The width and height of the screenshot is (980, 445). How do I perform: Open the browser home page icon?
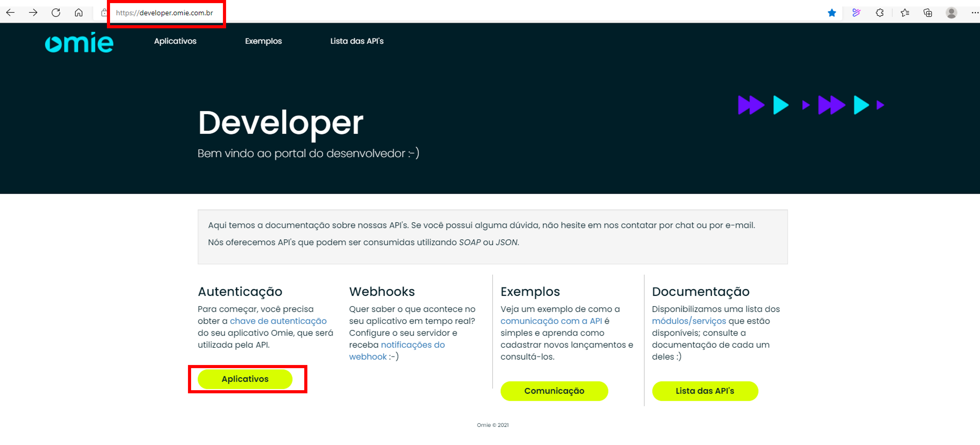point(78,12)
